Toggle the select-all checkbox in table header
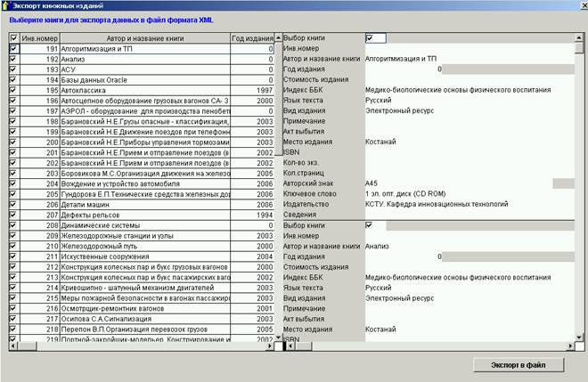The image size is (588, 382). pos(14,38)
